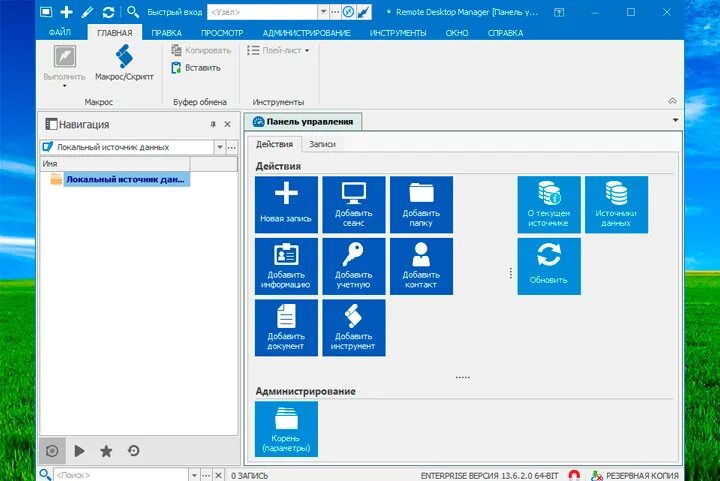Viewport: 720px width, 481px height.
Task: Select Локальный источник дан... tree item
Action: [x=125, y=179]
